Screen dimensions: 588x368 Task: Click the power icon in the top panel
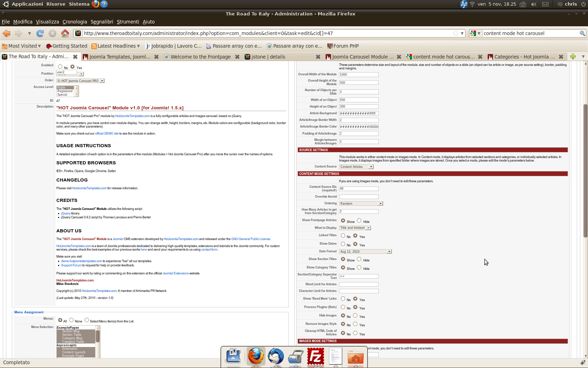point(583,4)
